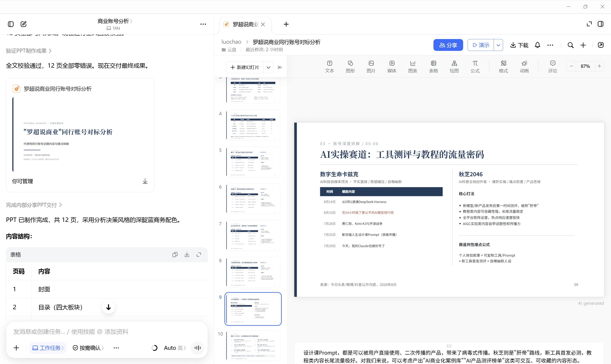This screenshot has width=611, height=364.
Task: Open the 工作任务 mode selector
Action: coord(48,348)
